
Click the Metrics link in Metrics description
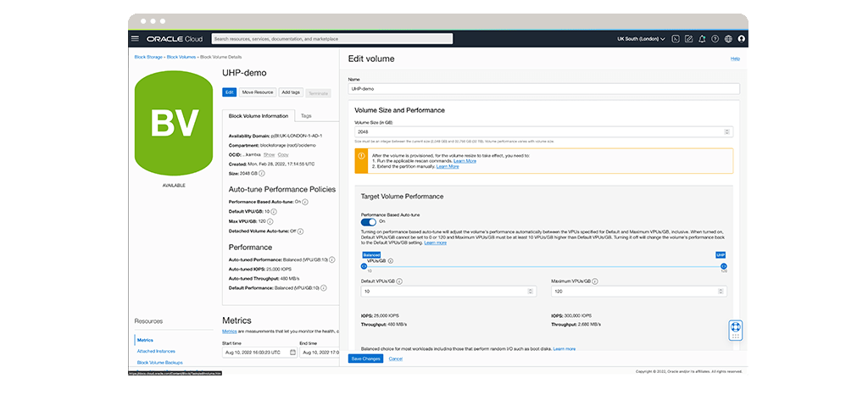coord(229,331)
